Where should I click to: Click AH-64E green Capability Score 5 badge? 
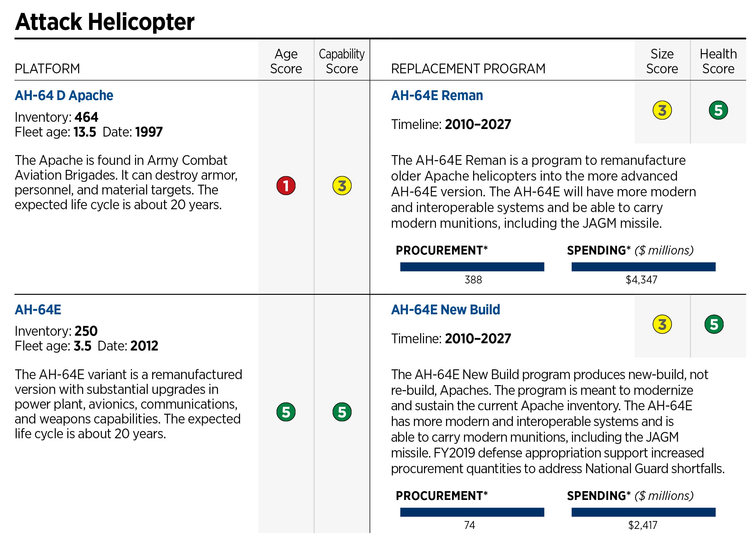pyautogui.click(x=342, y=412)
